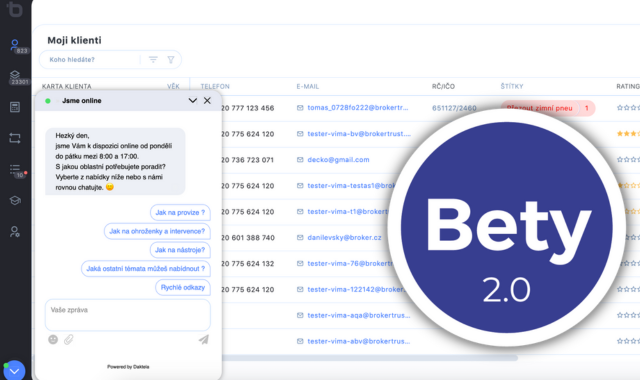Click the horizontal scrollbar under the table
This screenshot has width=640, height=380.
point(369,358)
